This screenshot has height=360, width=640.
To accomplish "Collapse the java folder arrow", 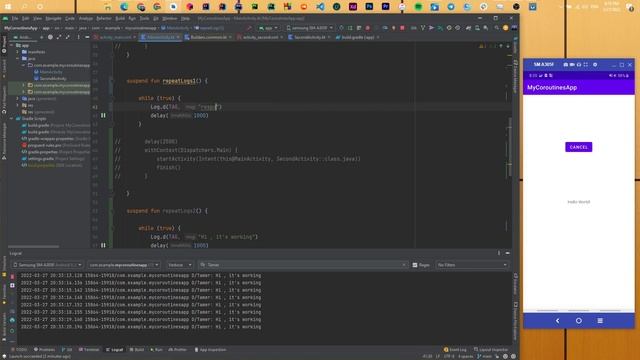I will point(18,58).
